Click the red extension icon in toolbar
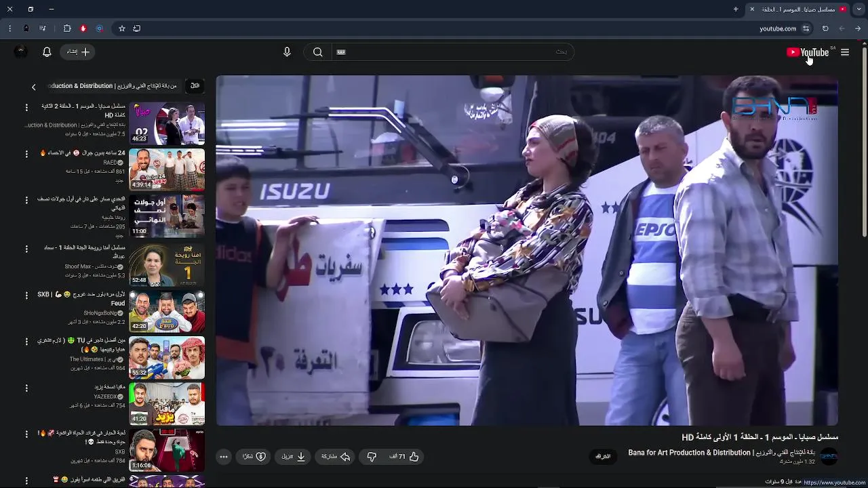The width and height of the screenshot is (868, 488). [x=83, y=28]
